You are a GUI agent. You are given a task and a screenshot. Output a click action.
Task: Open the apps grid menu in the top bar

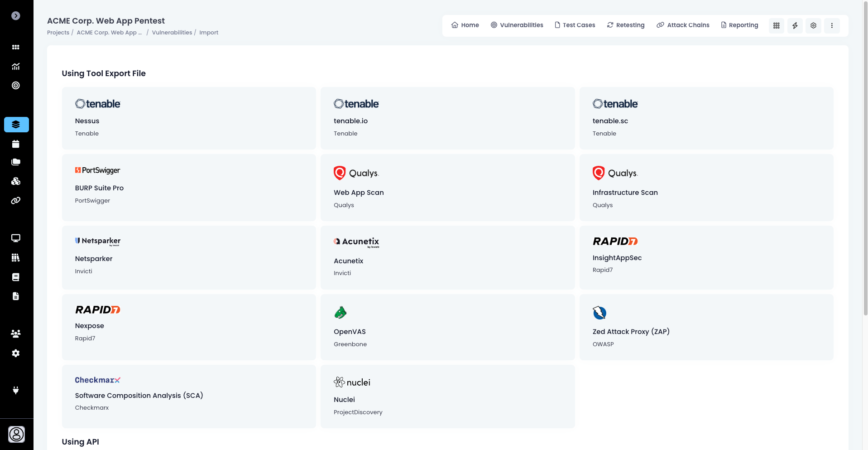pyautogui.click(x=776, y=26)
